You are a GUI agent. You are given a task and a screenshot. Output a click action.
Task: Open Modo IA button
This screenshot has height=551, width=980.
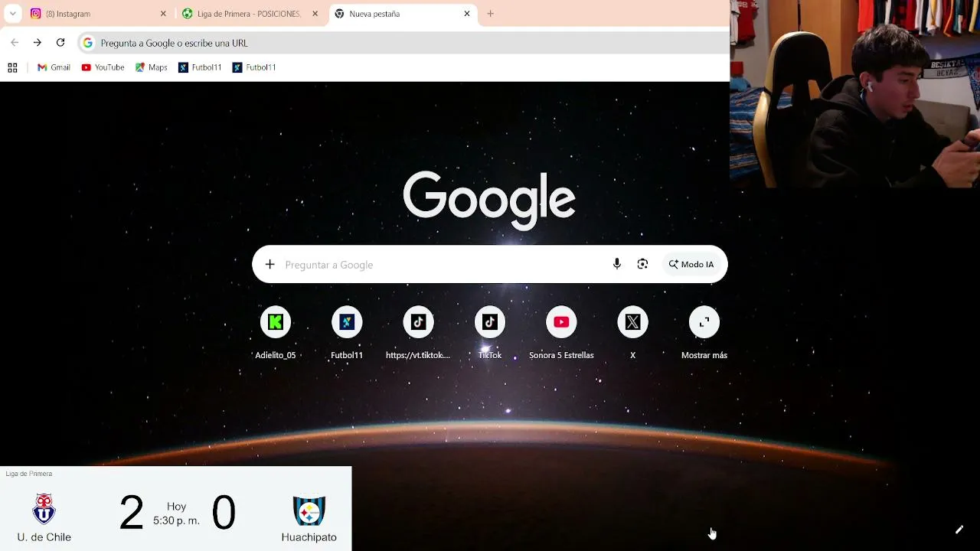tap(691, 265)
